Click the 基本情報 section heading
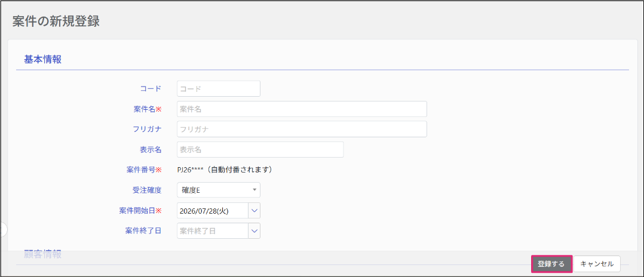Screen dimensions: 644x277 pyautogui.click(x=43, y=60)
